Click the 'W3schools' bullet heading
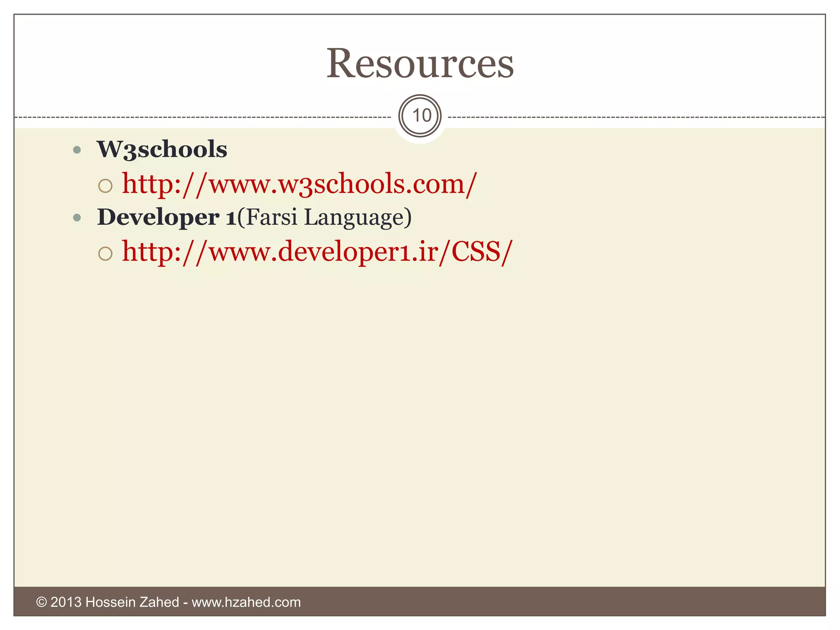The height and width of the screenshot is (630, 840). tap(162, 149)
